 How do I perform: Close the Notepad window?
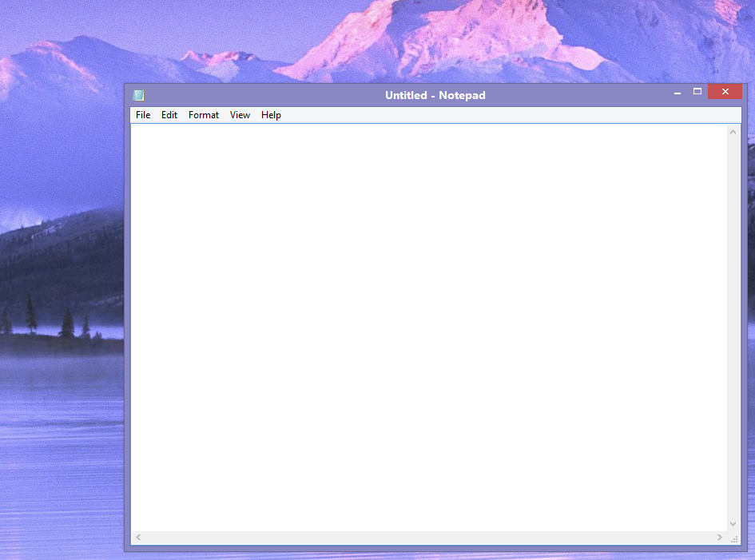(725, 92)
